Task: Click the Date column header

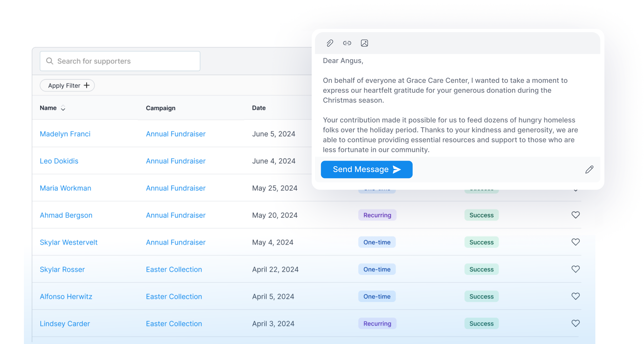Action: pyautogui.click(x=259, y=108)
